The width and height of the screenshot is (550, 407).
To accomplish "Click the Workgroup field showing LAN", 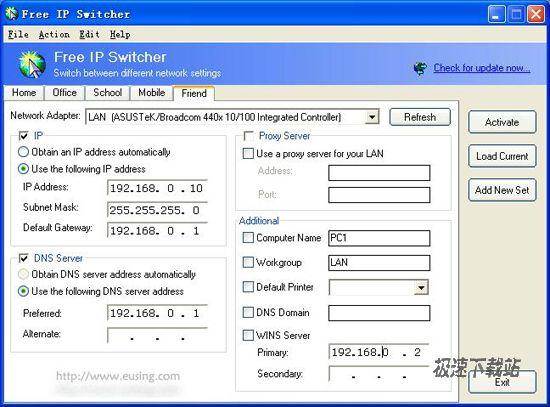I will coord(379,263).
